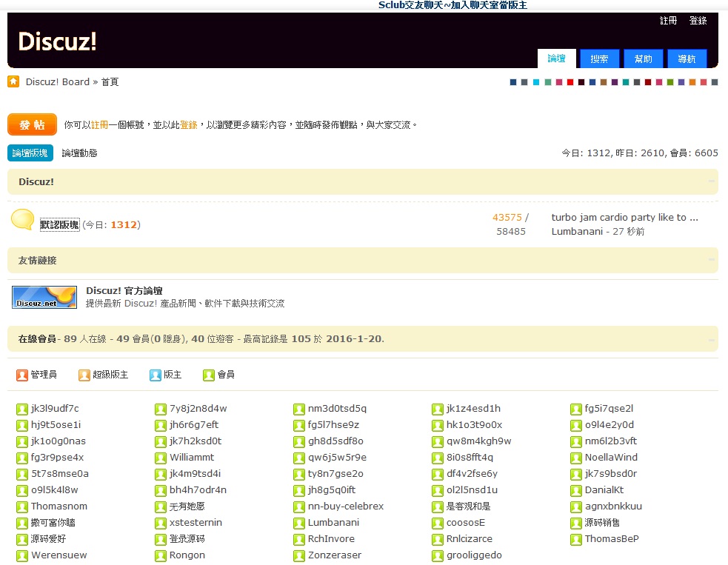Click the Discuz! Board breadcrumb link
728x565 pixels.
point(58,81)
